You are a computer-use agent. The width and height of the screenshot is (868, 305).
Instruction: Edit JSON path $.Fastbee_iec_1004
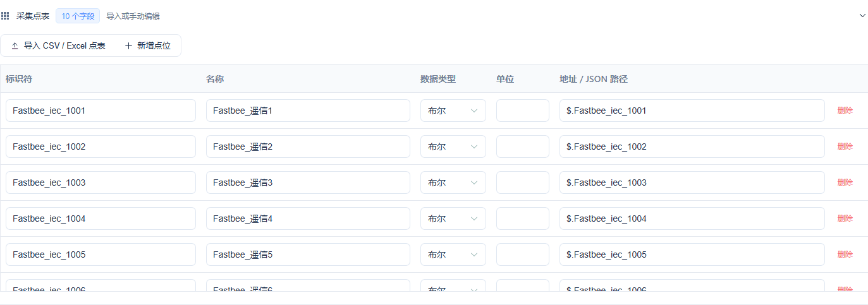coord(692,218)
